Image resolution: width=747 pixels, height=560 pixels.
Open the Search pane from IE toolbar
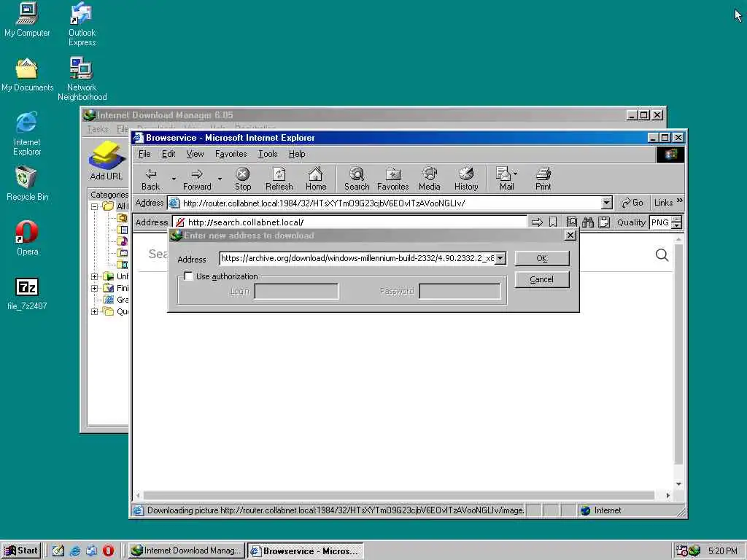(356, 179)
